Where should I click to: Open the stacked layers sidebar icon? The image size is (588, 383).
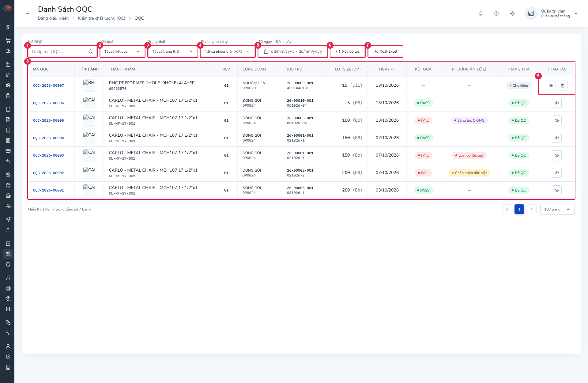click(8, 309)
